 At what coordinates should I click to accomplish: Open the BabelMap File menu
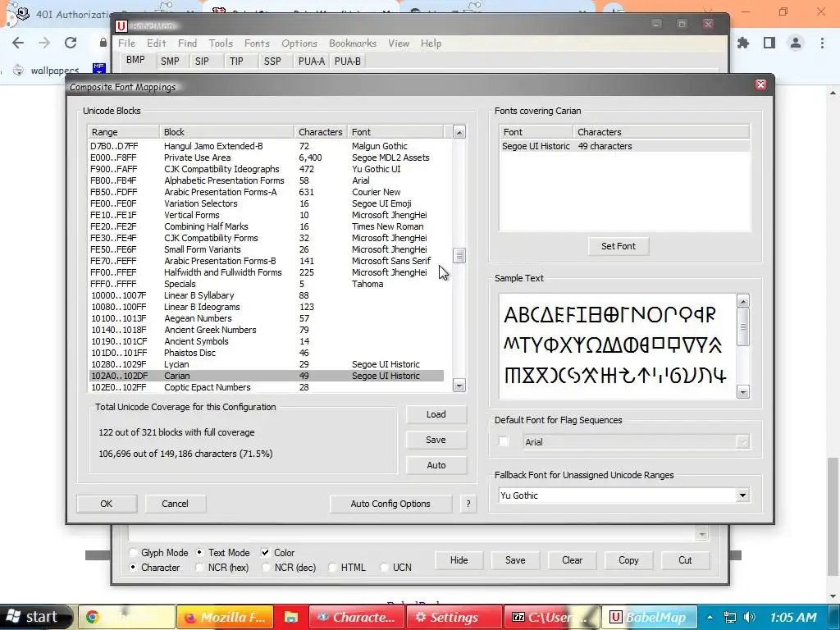point(126,43)
